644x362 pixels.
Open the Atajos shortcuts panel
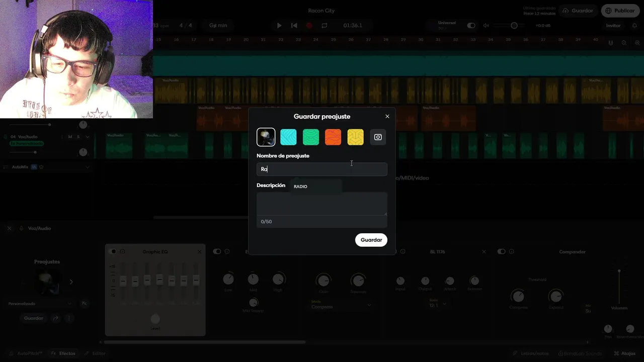click(624, 353)
